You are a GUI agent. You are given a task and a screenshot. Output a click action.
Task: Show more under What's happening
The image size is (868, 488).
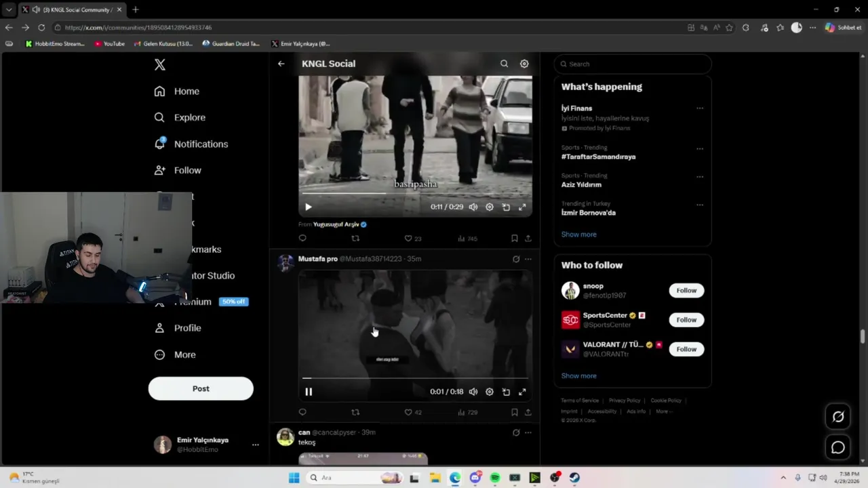pos(579,235)
